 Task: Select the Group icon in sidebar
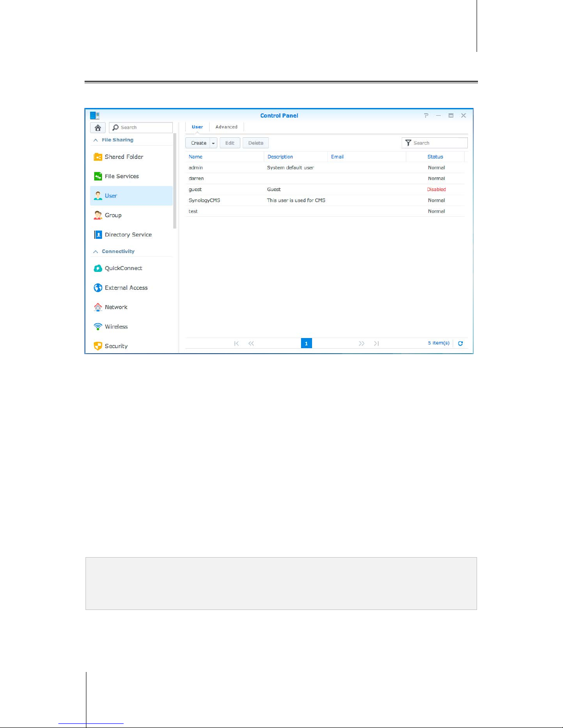[98, 215]
